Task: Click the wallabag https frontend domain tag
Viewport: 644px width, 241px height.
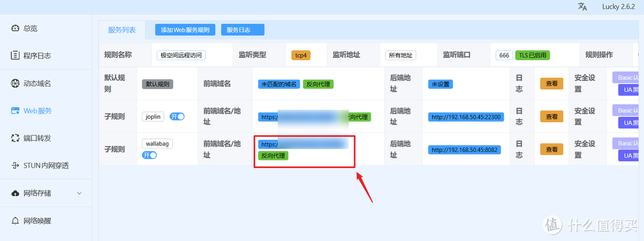Action: [304, 144]
